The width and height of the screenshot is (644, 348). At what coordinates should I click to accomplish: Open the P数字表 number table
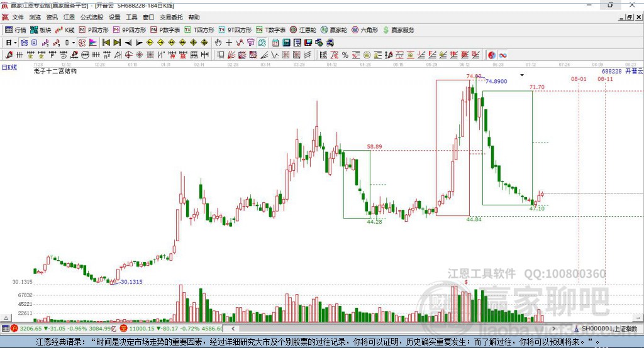pos(165,30)
